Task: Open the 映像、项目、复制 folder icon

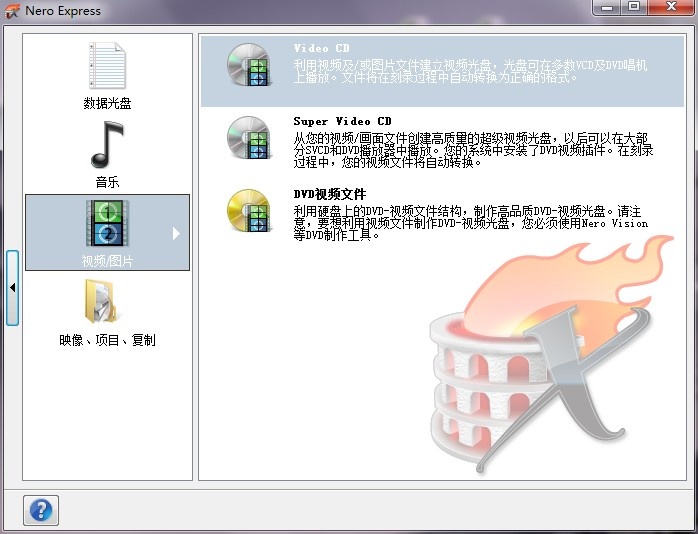Action: coord(100,301)
